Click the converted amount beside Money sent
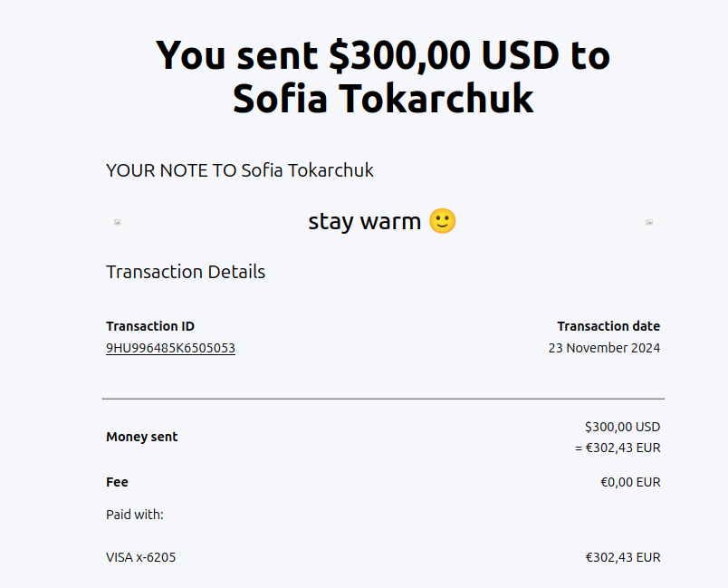This screenshot has width=728, height=588. (618, 448)
